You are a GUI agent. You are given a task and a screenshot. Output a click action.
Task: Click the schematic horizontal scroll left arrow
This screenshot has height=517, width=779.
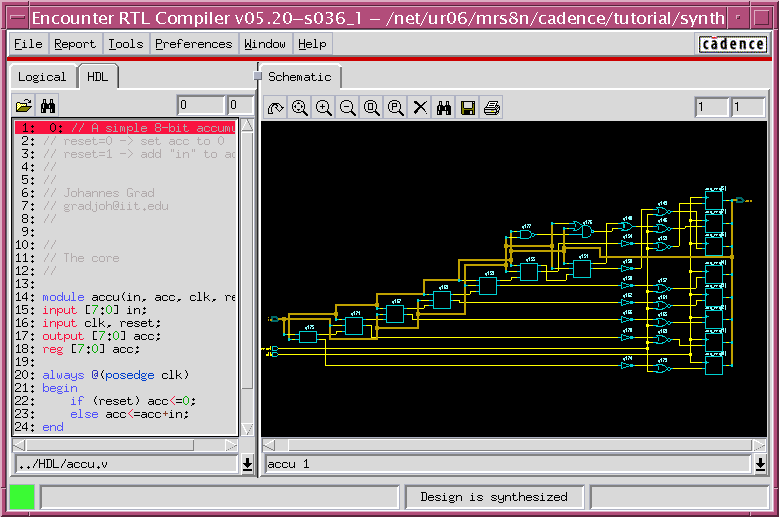pos(269,445)
